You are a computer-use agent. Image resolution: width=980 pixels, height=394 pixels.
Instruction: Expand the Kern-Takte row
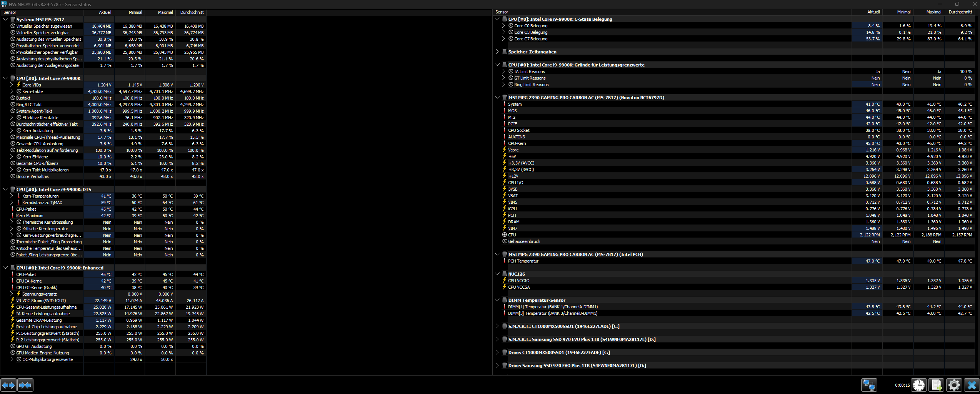(12, 91)
